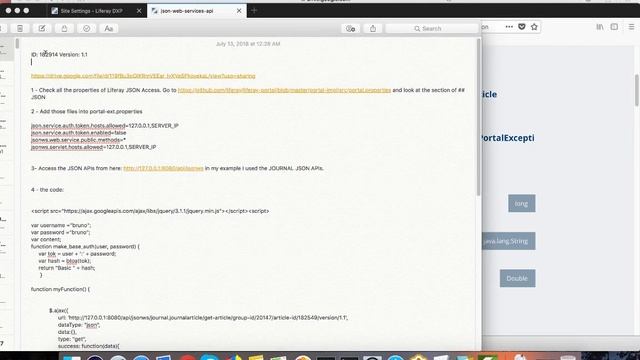Click 'json.service.auth.token.hosts.allowed' property line
The height and width of the screenshot is (360, 640).
(x=105, y=126)
